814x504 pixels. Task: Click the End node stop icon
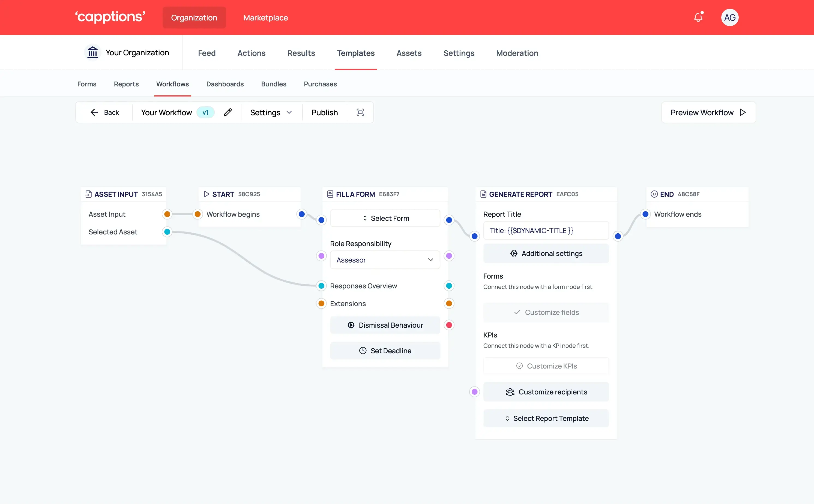pos(654,194)
